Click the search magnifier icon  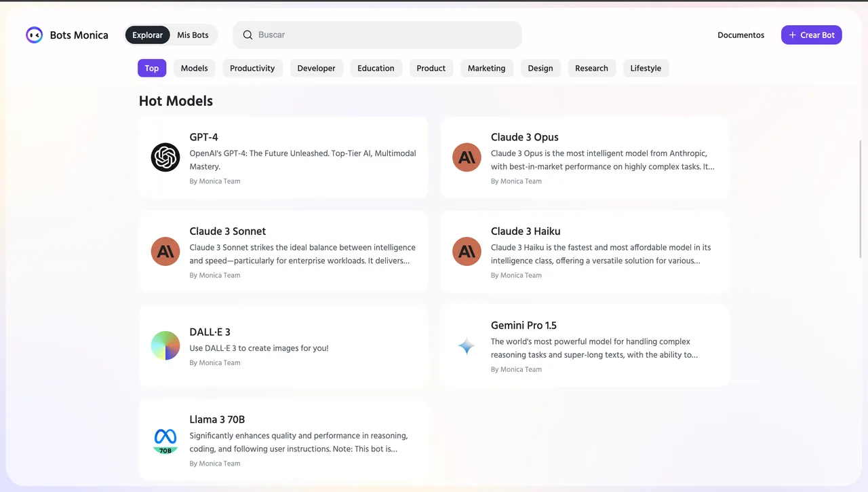(248, 35)
